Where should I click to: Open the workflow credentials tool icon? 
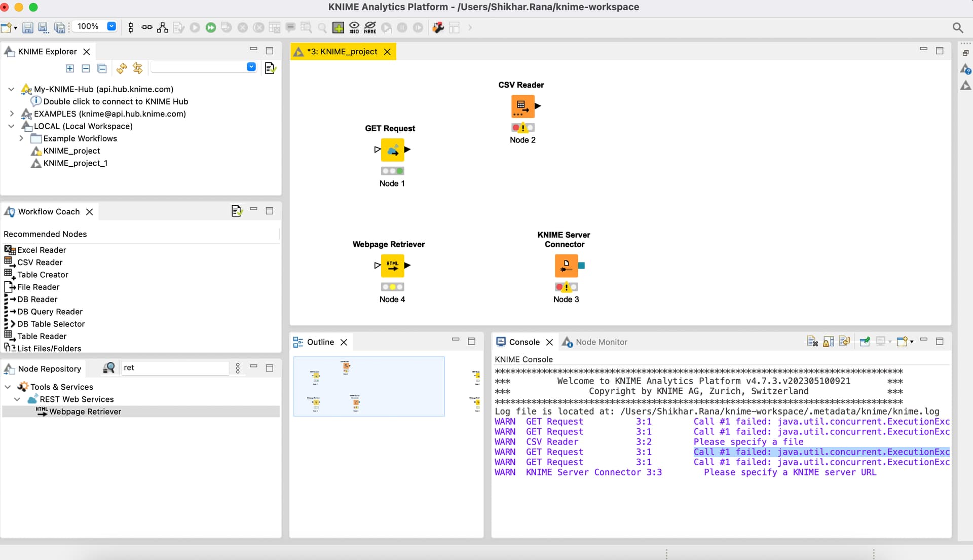[438, 27]
